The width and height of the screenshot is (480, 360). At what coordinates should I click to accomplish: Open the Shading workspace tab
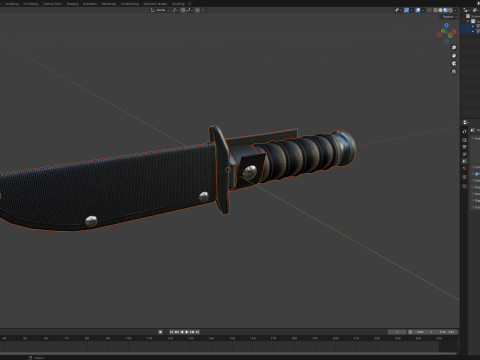pos(72,4)
